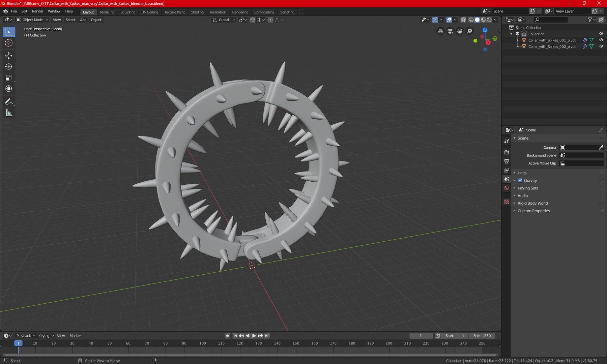This screenshot has width=607, height=364.
Task: Toggle X-ray mode
Action: click(463, 20)
